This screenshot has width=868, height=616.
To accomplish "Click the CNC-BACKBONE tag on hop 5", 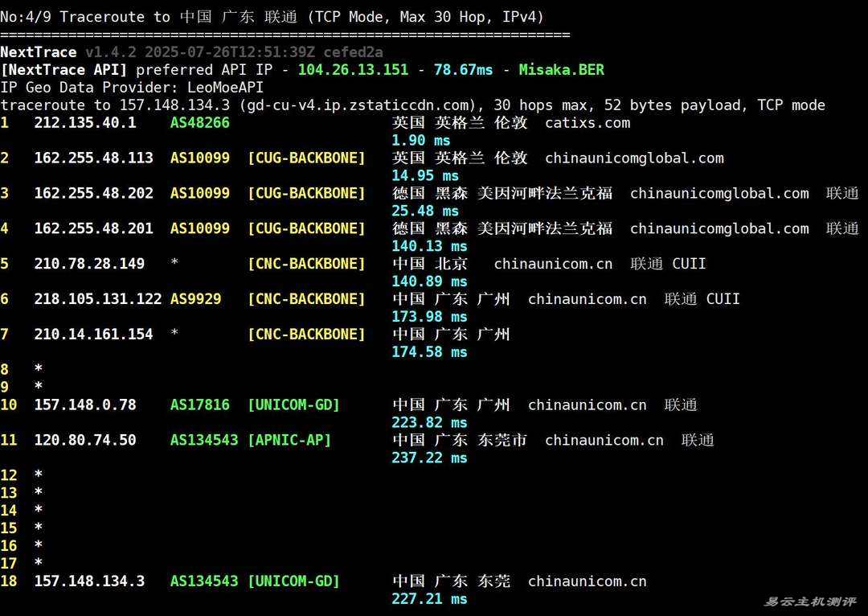I will [x=306, y=263].
